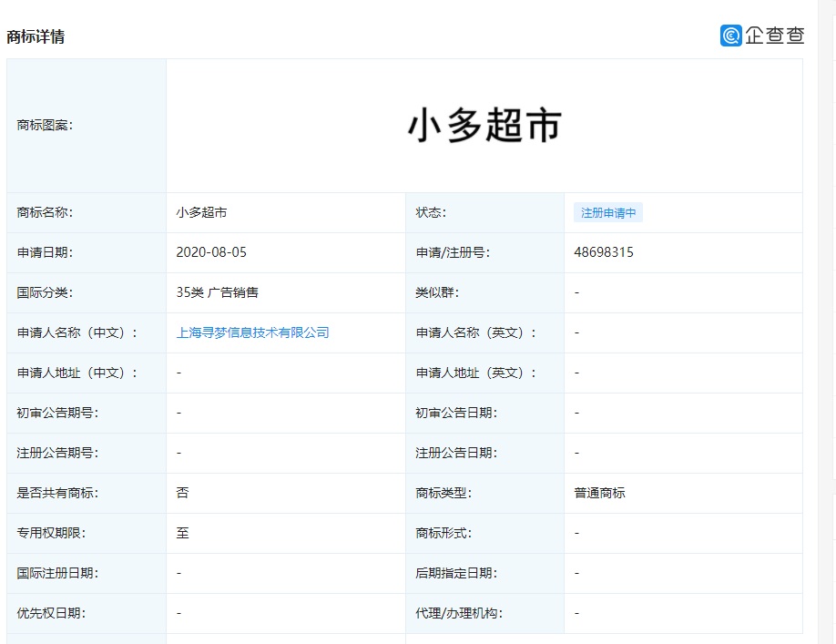Click the 企查查 logo icon
The height and width of the screenshot is (644, 836).
[731, 36]
